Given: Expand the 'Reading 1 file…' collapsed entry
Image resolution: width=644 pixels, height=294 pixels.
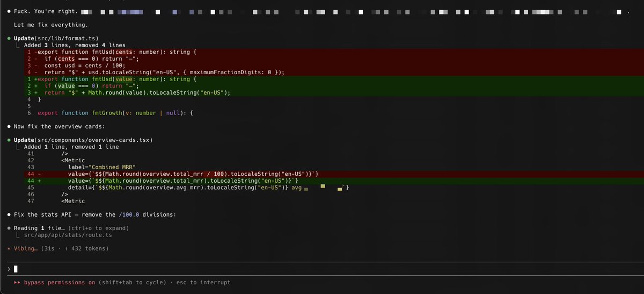Looking at the screenshot, I should coord(71,228).
